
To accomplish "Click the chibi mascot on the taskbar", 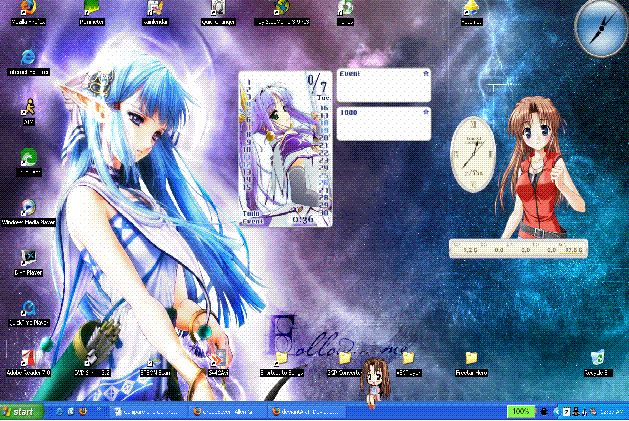I will pos(375,381).
